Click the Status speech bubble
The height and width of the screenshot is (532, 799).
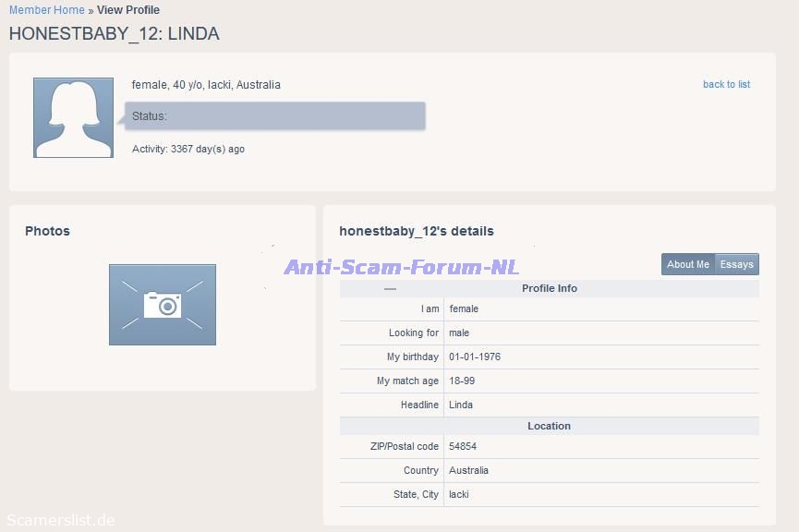[x=275, y=116]
